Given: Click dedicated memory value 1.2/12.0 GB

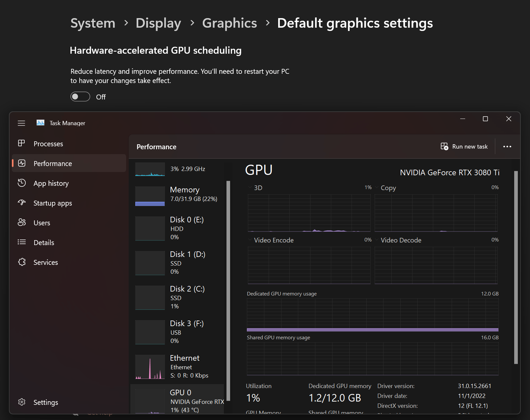Looking at the screenshot, I should [x=335, y=398].
